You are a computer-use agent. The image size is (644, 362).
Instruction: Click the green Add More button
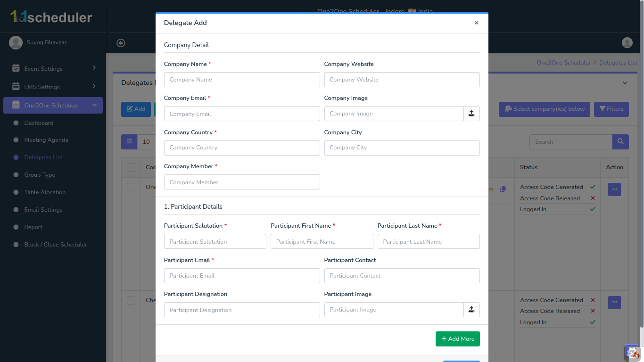tap(457, 339)
